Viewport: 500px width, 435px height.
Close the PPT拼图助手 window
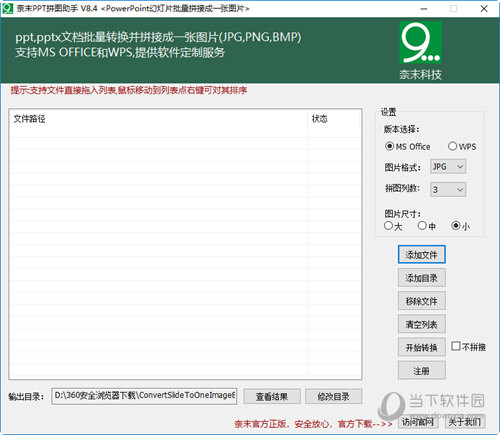click(x=484, y=9)
